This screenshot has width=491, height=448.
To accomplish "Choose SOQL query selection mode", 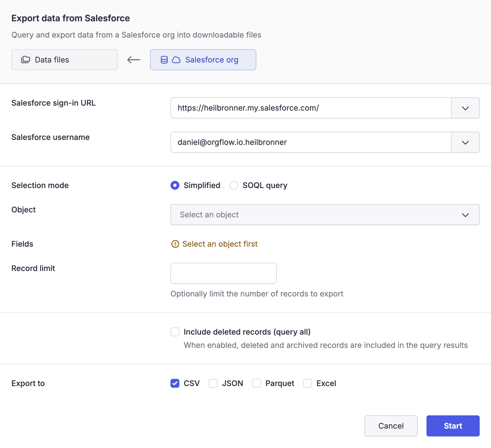I will coord(234,185).
